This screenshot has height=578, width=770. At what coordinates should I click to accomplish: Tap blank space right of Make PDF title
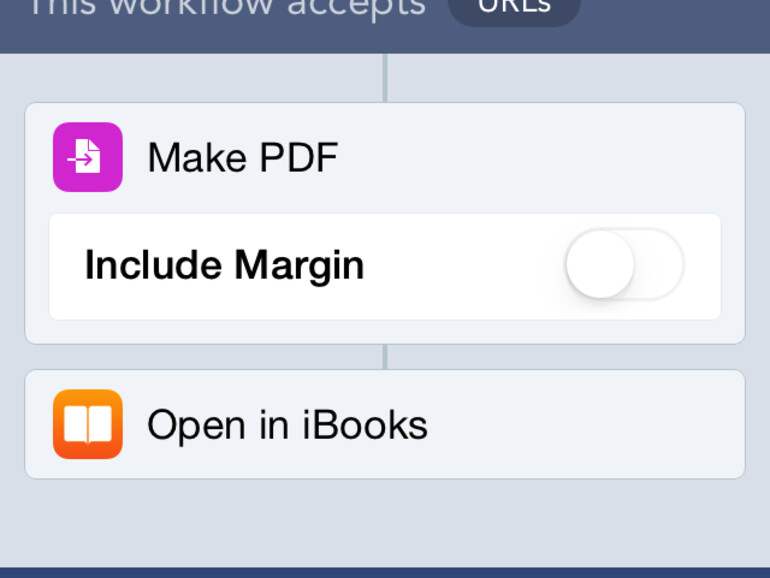click(540, 158)
